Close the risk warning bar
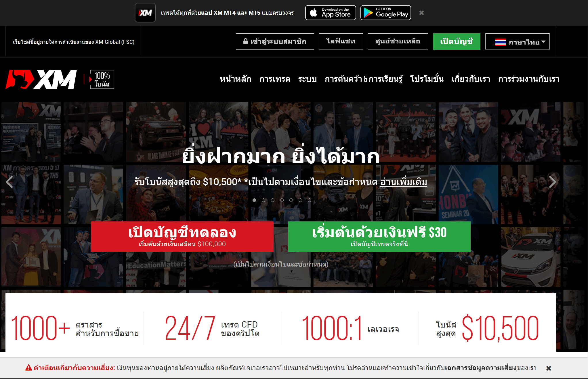 click(x=549, y=368)
